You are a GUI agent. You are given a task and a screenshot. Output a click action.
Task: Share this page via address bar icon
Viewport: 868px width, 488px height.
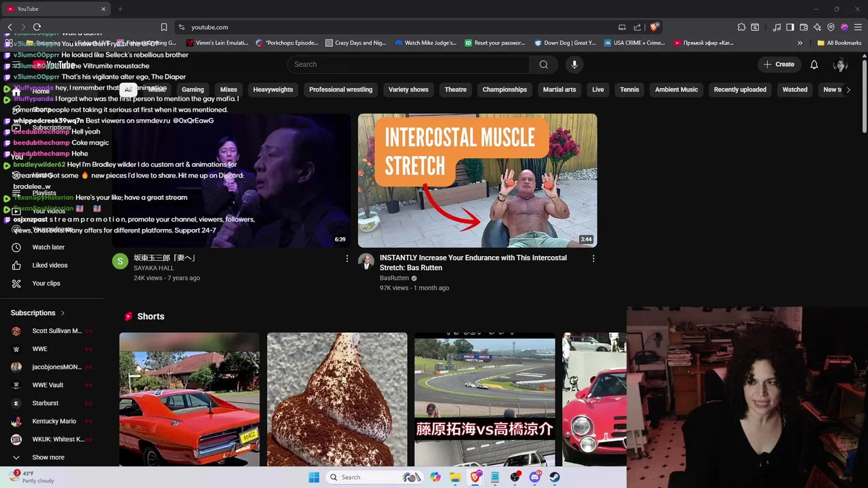coord(637,27)
